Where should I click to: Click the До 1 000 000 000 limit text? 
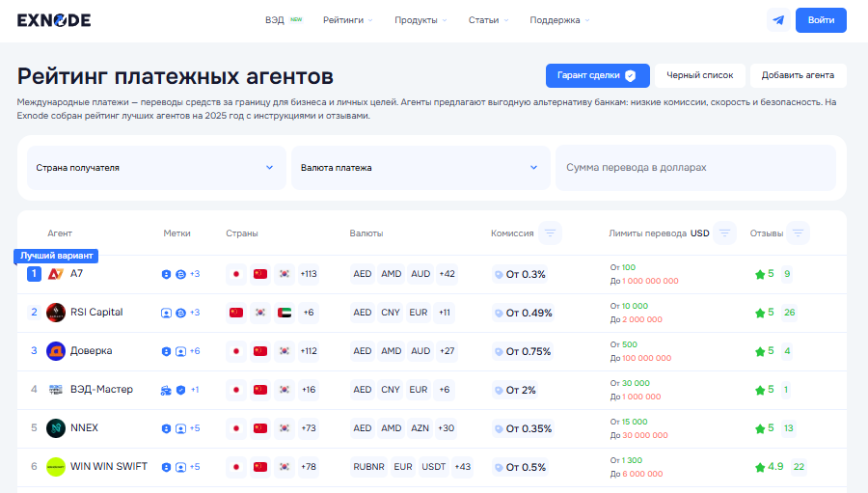tap(644, 282)
